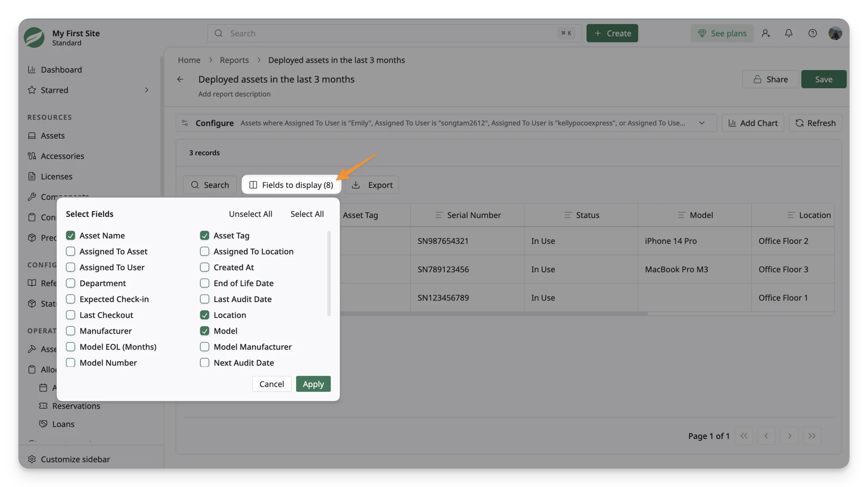The image size is (868, 487).
Task: Open Loans in the sidebar
Action: [63, 424]
